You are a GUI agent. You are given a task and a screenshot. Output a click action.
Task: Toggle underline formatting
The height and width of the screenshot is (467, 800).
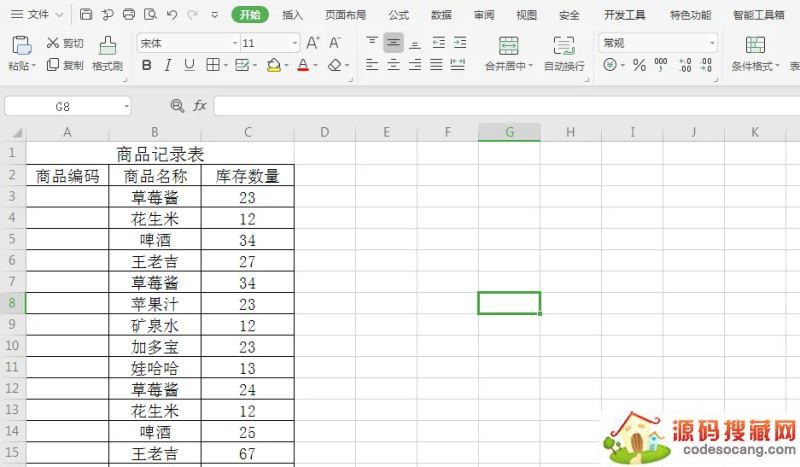pyautogui.click(x=189, y=65)
